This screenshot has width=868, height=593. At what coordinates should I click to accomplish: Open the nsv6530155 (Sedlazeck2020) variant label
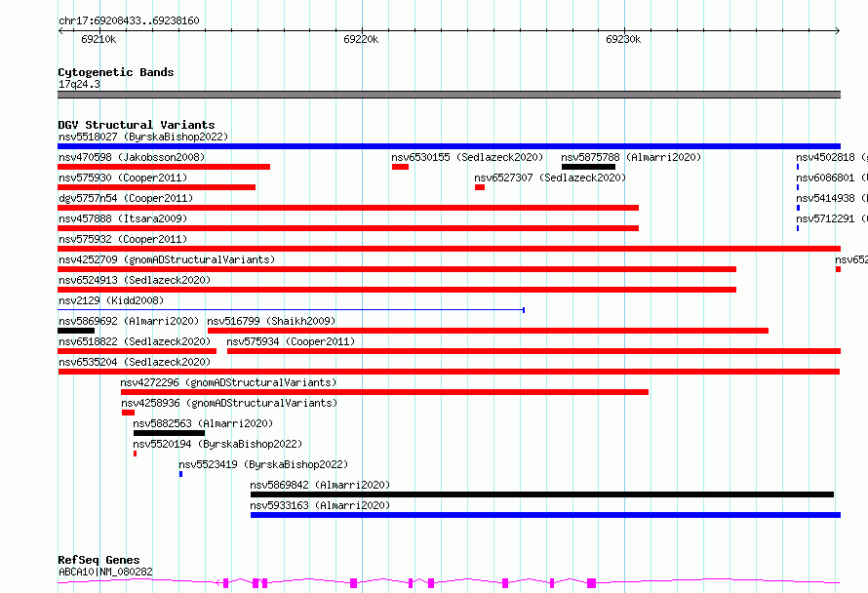click(x=467, y=157)
